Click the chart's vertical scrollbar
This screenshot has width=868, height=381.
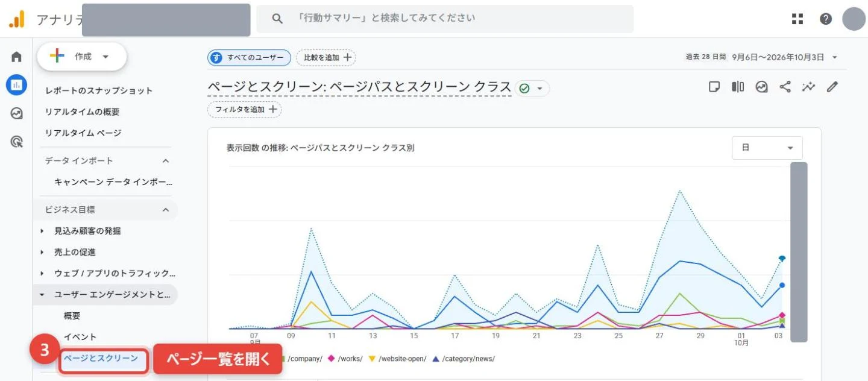coord(799,252)
